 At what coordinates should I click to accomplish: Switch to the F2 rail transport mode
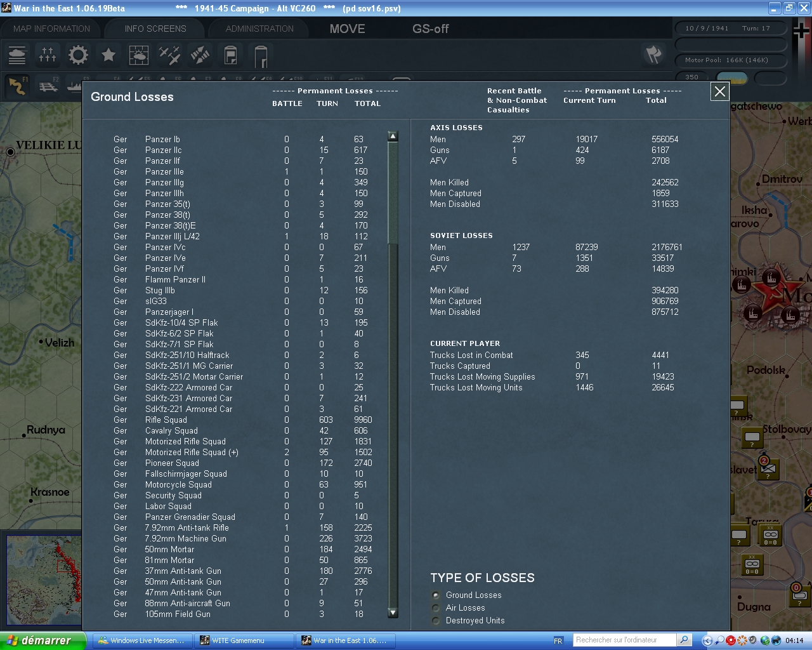coord(48,86)
